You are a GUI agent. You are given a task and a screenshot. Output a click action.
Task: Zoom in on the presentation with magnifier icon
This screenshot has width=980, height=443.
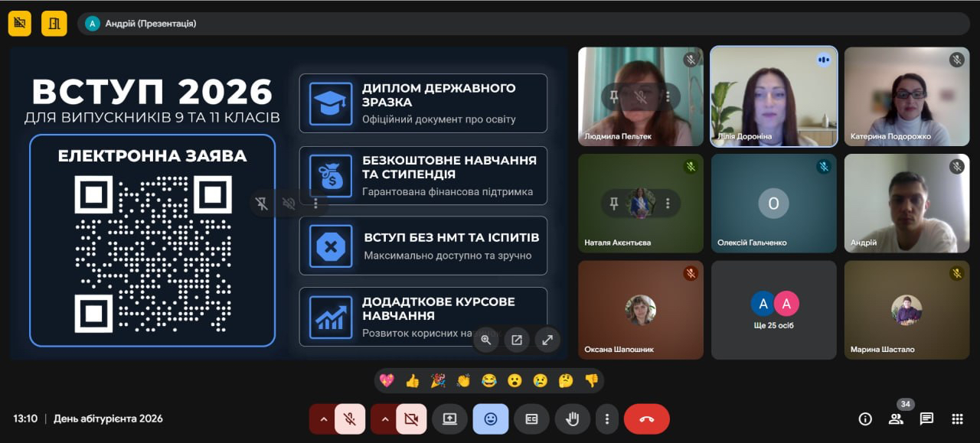(x=486, y=340)
